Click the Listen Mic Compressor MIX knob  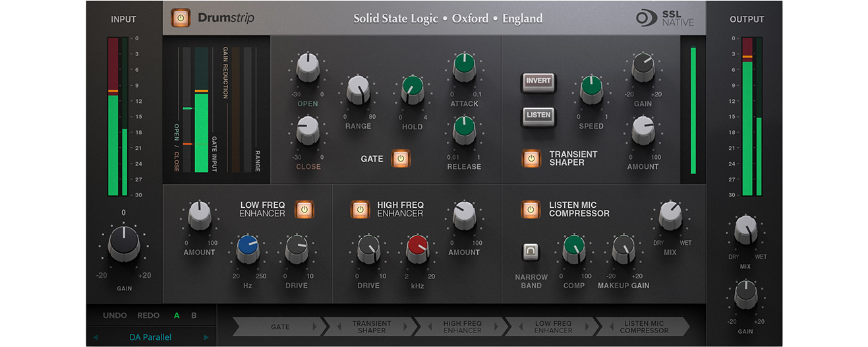[670, 215]
